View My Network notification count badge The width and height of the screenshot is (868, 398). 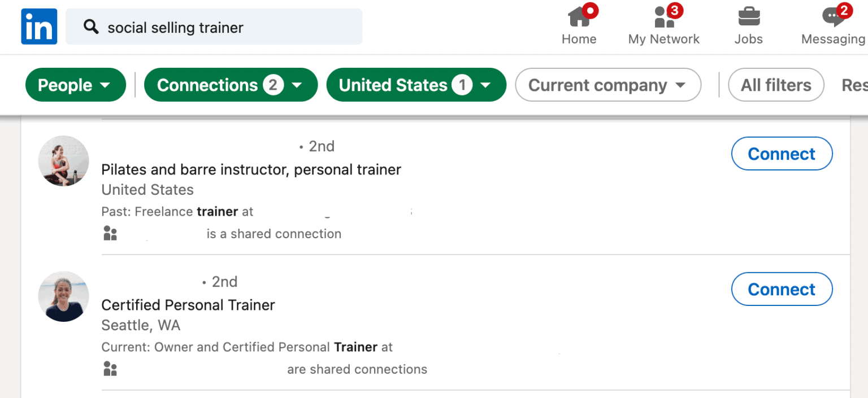click(x=676, y=9)
